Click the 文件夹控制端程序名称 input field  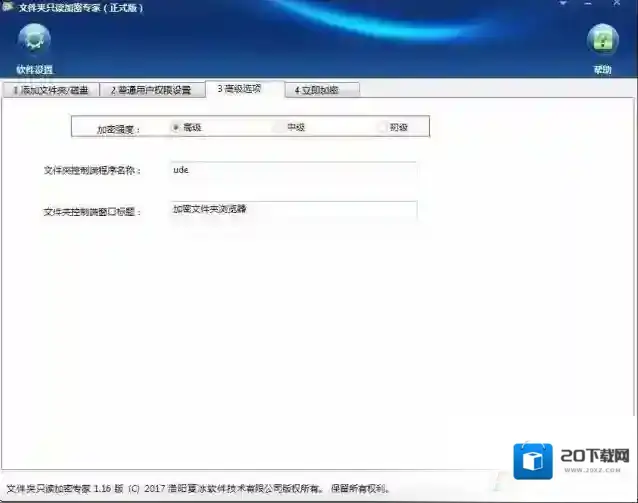tap(294, 171)
